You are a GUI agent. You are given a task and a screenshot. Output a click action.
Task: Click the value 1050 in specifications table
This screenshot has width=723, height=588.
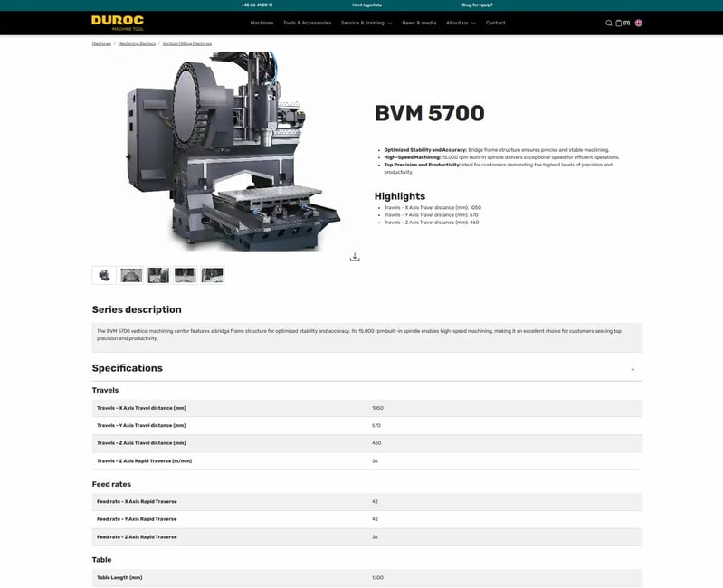click(377, 408)
